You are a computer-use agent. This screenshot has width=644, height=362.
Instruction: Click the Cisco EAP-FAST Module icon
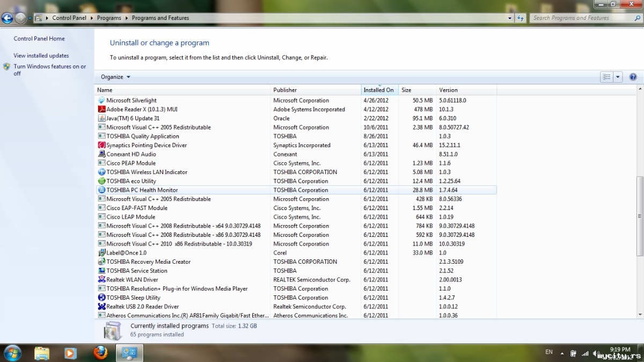pyautogui.click(x=102, y=208)
